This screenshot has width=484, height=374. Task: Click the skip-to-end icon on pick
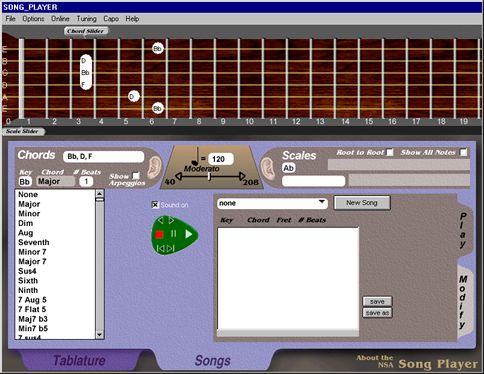coord(170,248)
